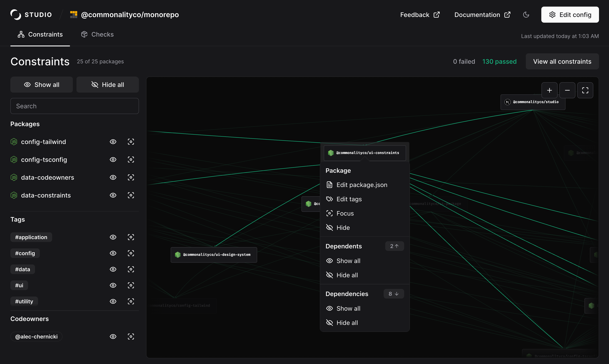Screen dimensions: 609x364
Task: Click the Search field in the sidebar
Action: click(x=74, y=106)
